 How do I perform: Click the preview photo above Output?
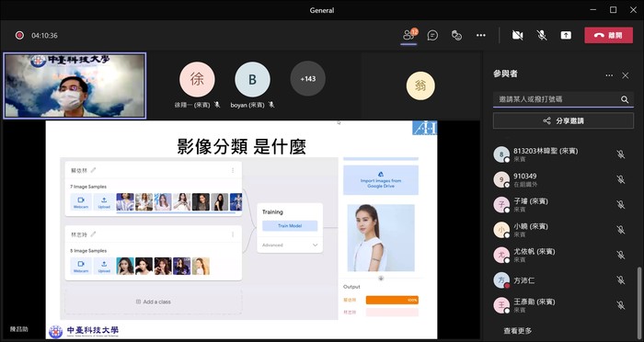(381, 238)
